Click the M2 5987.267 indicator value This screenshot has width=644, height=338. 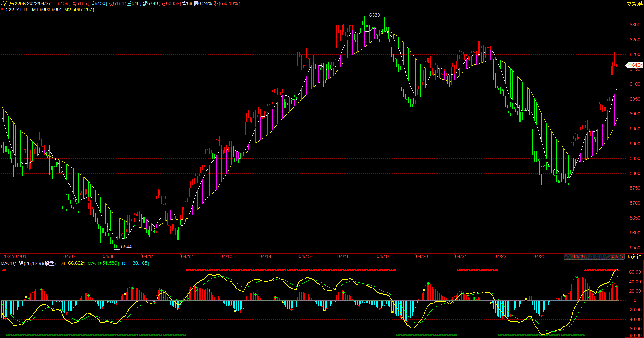point(80,10)
